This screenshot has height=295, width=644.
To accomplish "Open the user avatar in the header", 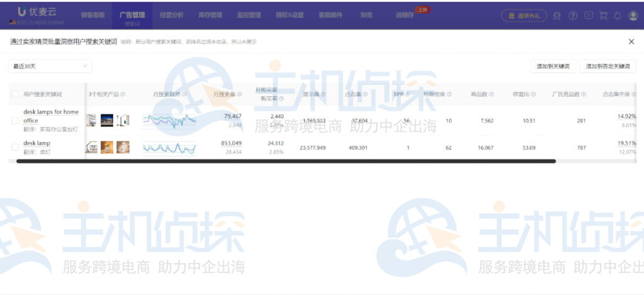I will point(633,16).
